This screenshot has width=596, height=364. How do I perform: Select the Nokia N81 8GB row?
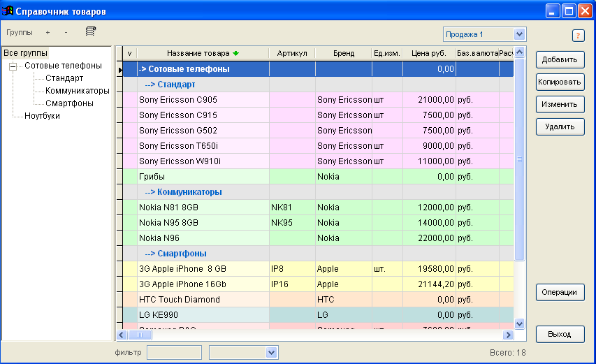click(318, 208)
